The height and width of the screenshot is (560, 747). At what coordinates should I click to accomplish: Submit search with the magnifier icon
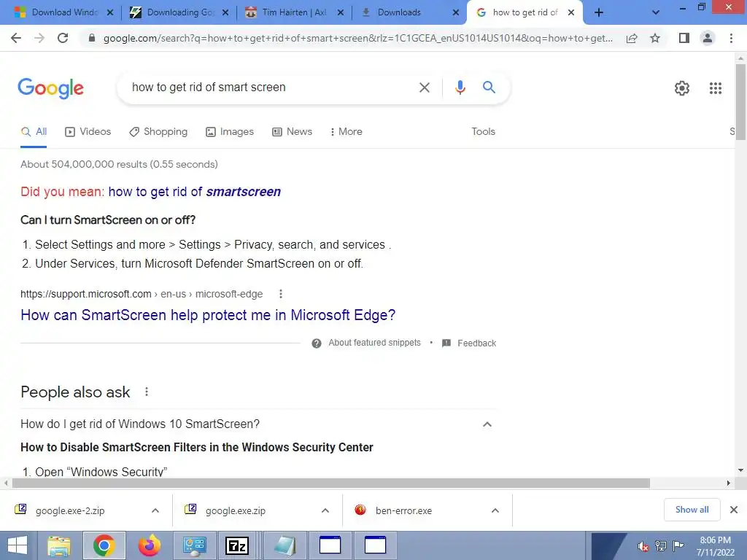point(489,87)
